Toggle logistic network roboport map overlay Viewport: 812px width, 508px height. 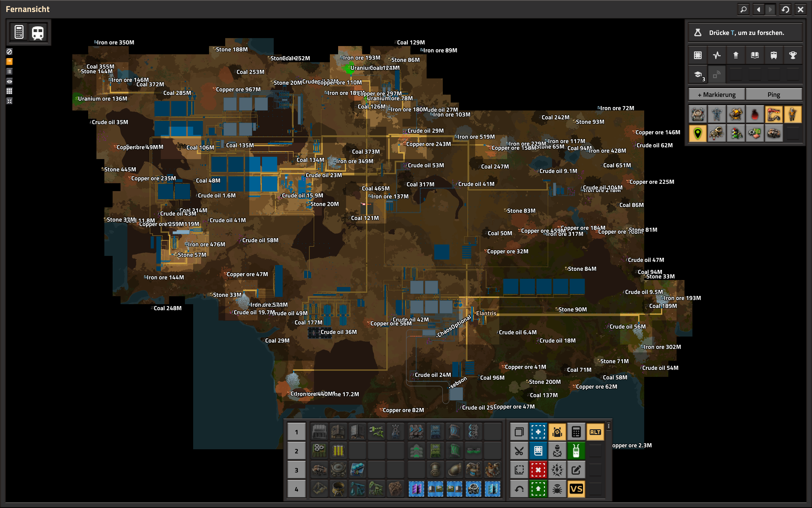pos(697,115)
